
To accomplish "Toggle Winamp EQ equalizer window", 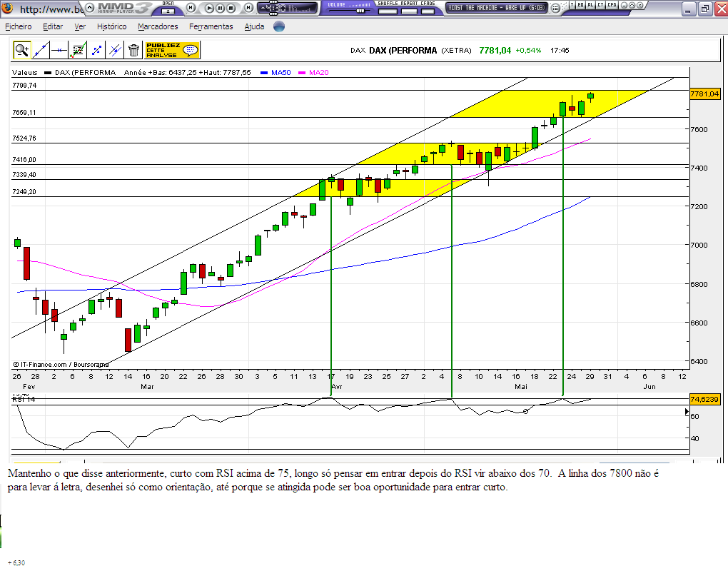I will pyautogui.click(x=581, y=5).
